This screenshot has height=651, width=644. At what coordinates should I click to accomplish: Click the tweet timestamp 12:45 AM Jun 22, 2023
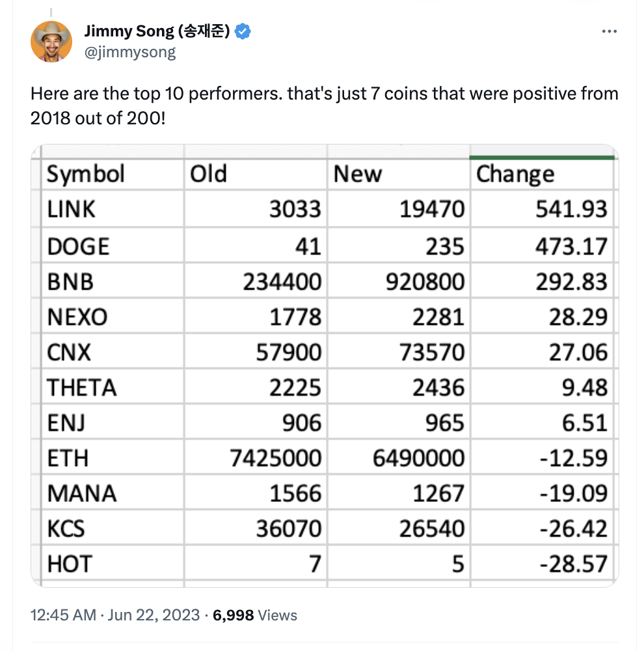115,615
